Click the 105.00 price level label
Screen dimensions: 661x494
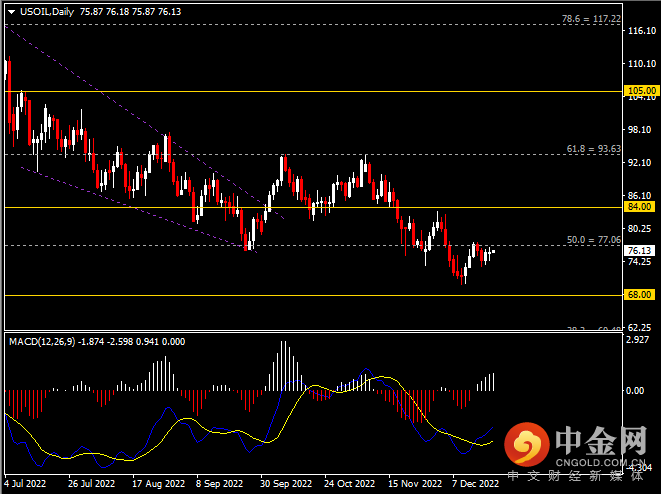point(639,91)
